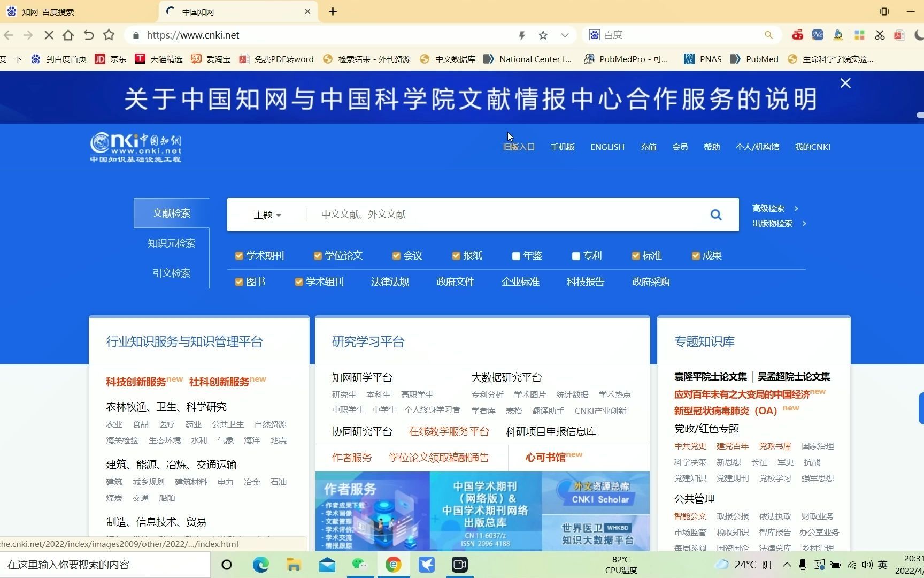The width and height of the screenshot is (924, 578).
Task: Enable the 年鉴 checkbox
Action: 515,255
